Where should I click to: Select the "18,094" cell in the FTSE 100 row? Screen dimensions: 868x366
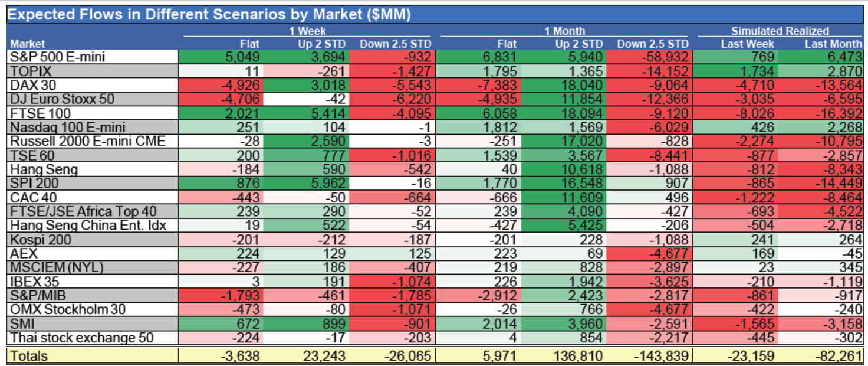click(581, 113)
